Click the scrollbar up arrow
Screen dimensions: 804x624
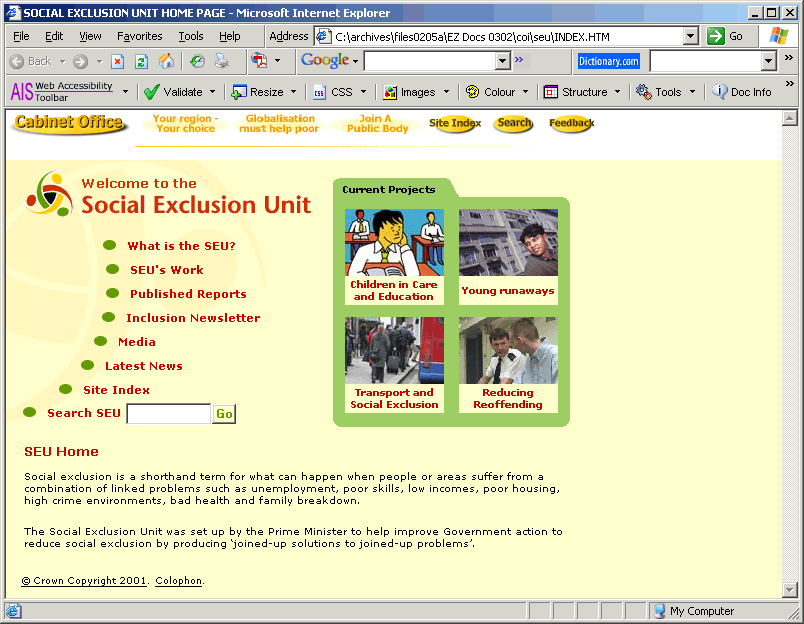point(790,118)
